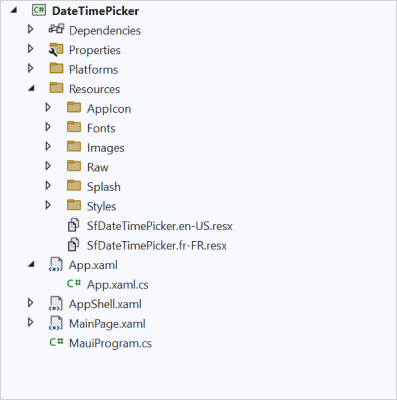Viewport: 397px width, 400px height.
Task: Select the MainPage.xaml file name
Action: [x=107, y=324]
